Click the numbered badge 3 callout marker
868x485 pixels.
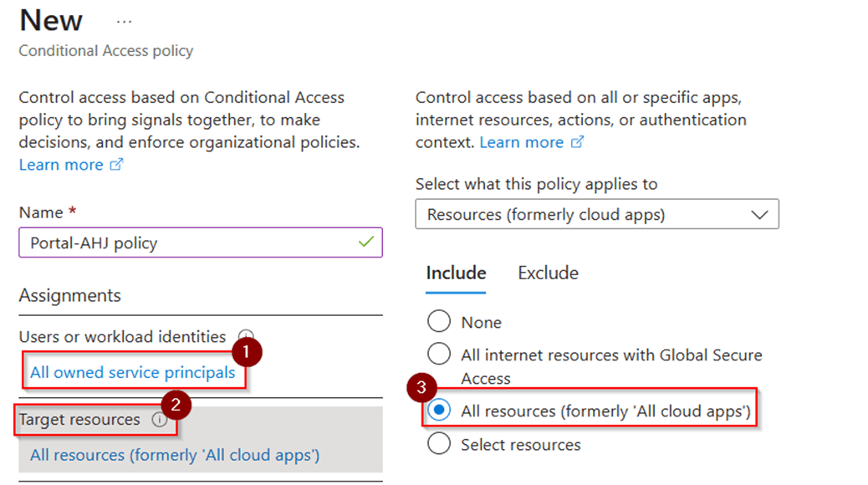[422, 388]
